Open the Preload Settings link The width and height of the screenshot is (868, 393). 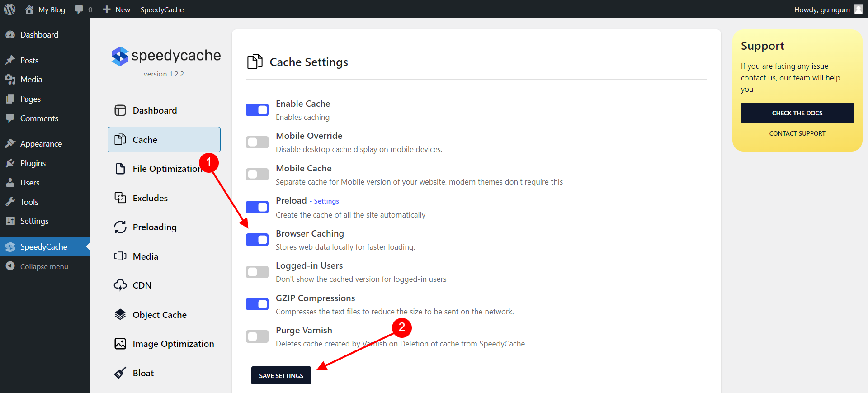point(326,201)
